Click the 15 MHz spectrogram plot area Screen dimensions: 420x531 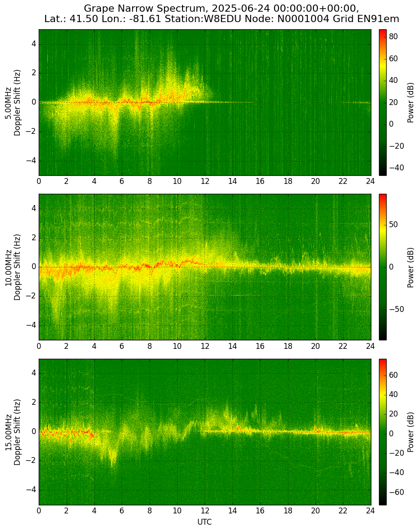pyautogui.click(x=205, y=432)
